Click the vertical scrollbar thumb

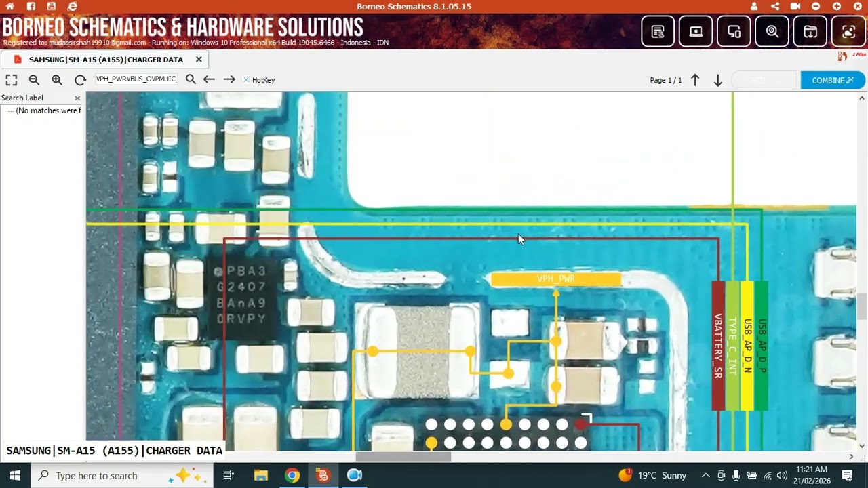point(862,306)
